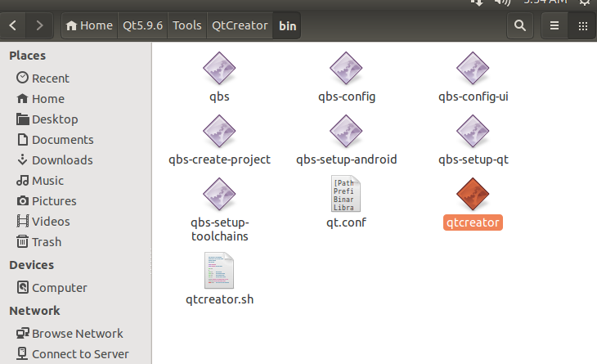Select the qbs executable icon

coord(219,68)
